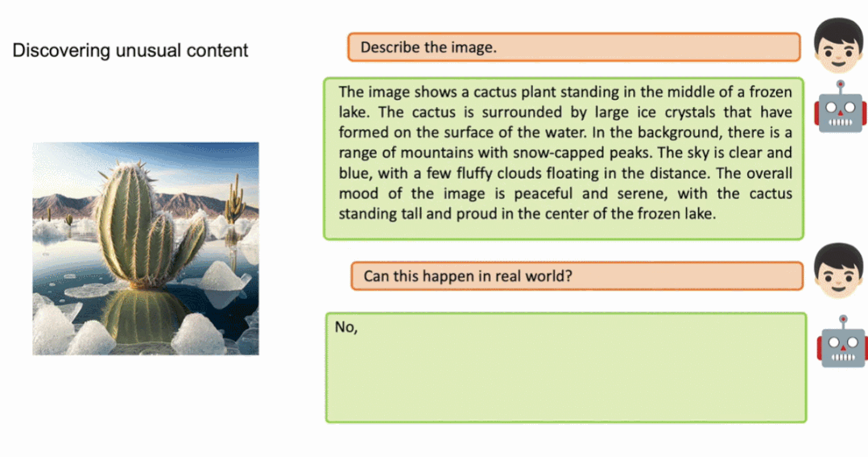Click the word 'No,' in the bottom reply
Image resolution: width=868 pixels, height=457 pixels.
[x=346, y=327]
